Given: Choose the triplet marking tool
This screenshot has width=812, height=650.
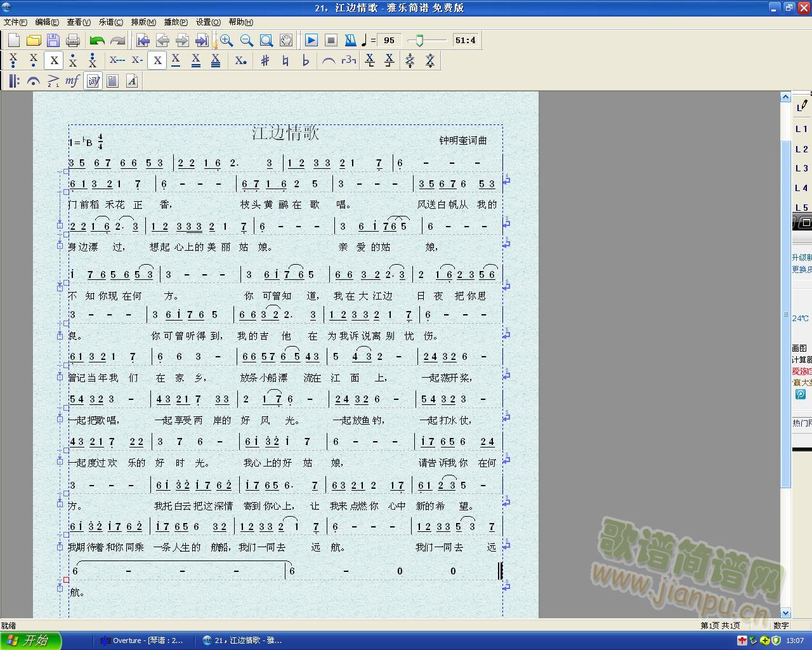Looking at the screenshot, I should [x=348, y=61].
